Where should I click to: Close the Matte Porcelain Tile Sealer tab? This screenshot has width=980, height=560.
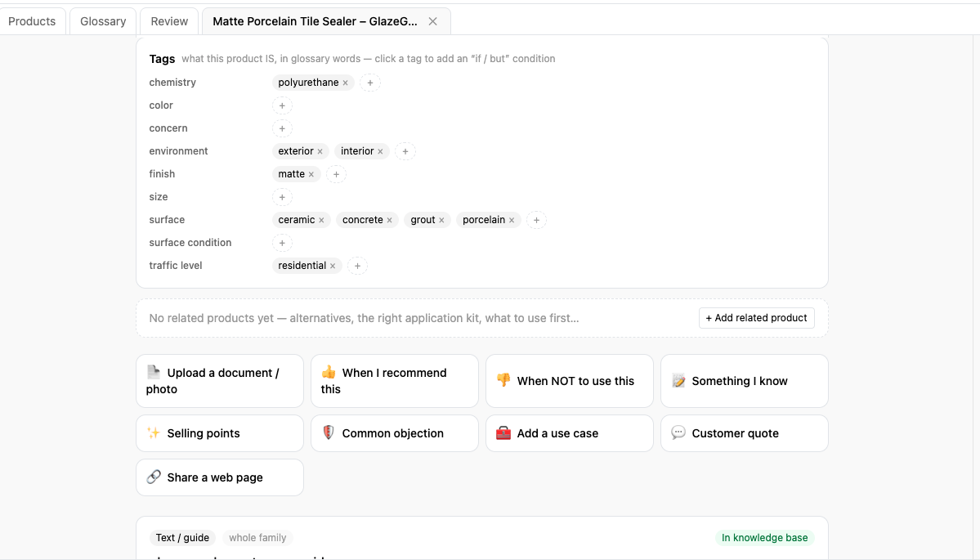coord(432,21)
